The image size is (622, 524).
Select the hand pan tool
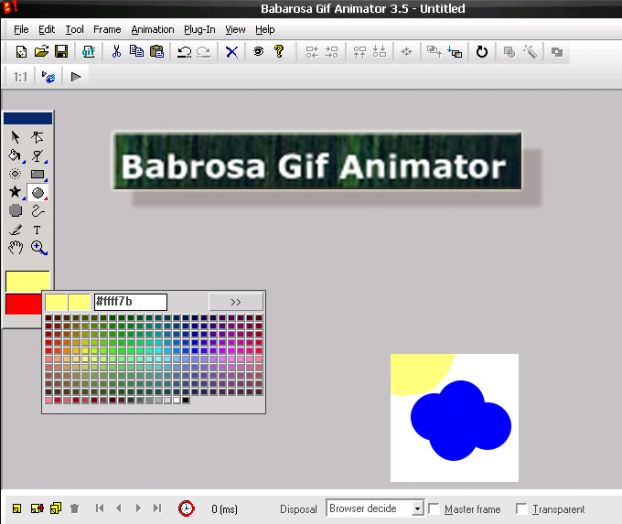coord(15,248)
